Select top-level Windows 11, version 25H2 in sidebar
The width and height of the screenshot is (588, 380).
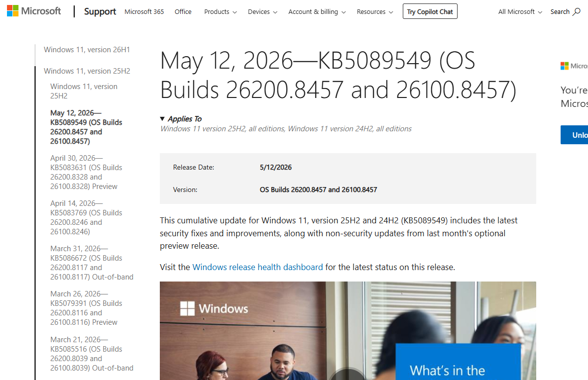(87, 71)
